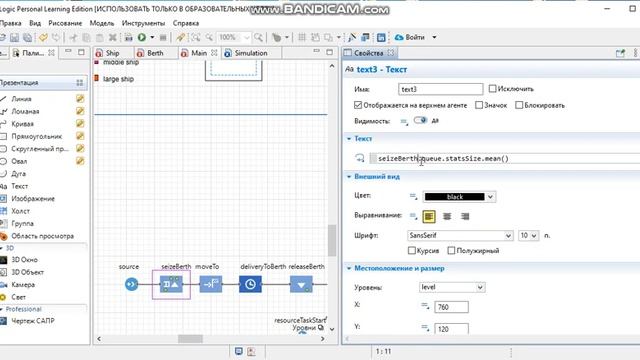
Task: Undo via the toolbar arrow icon
Action: click(x=43, y=38)
